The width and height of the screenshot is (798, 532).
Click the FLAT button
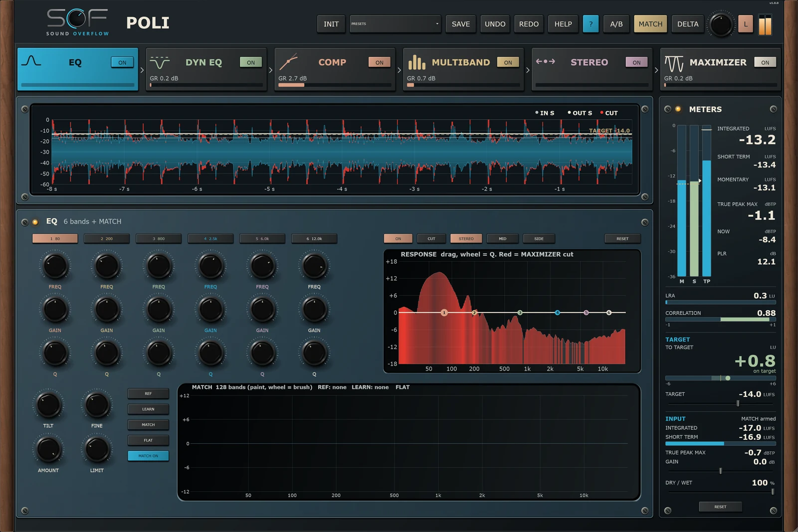148,440
